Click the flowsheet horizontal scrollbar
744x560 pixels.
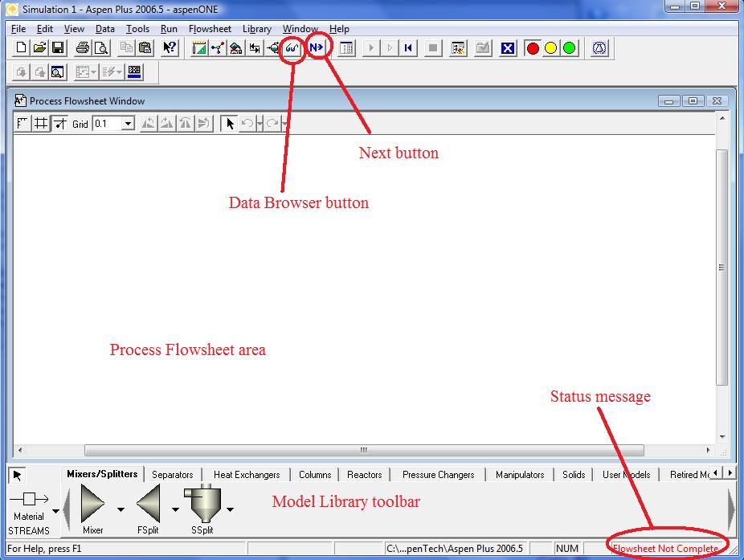[x=362, y=451]
